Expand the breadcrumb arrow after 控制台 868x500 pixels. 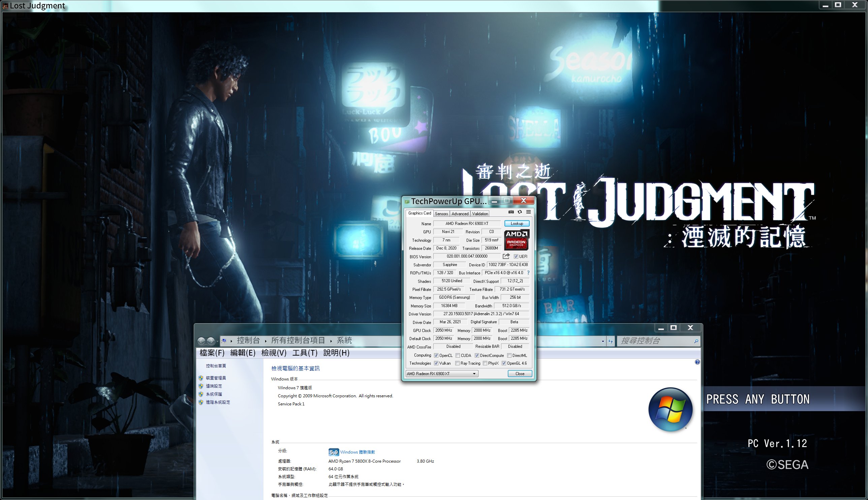pyautogui.click(x=266, y=341)
